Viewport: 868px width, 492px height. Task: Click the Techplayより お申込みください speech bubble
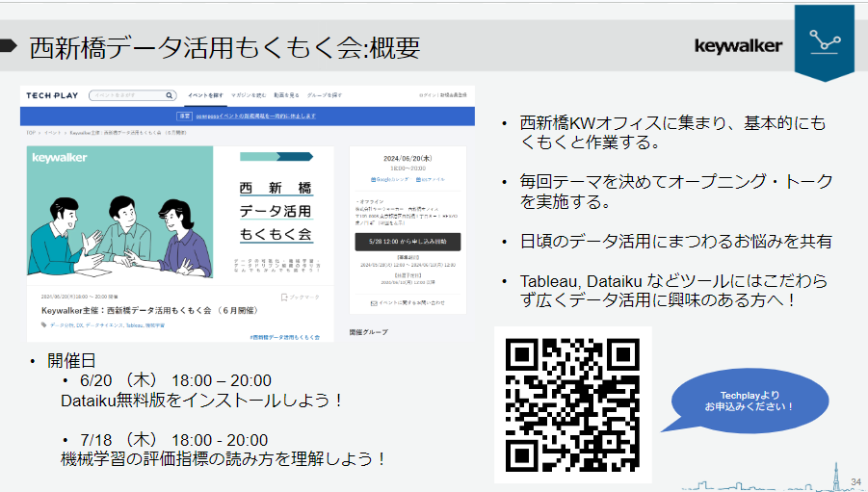(749, 401)
